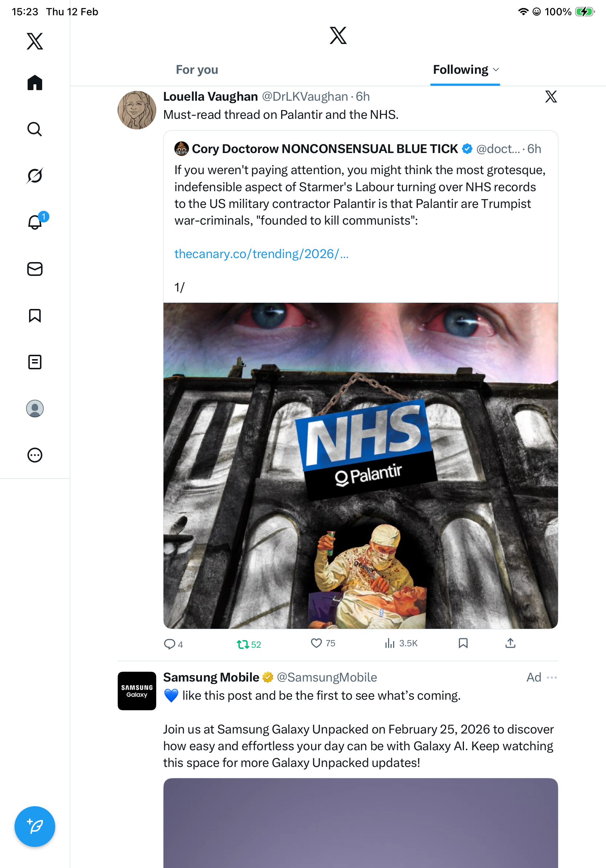Open Notifications bell icon
Image resolution: width=606 pixels, height=868 pixels.
(35, 222)
